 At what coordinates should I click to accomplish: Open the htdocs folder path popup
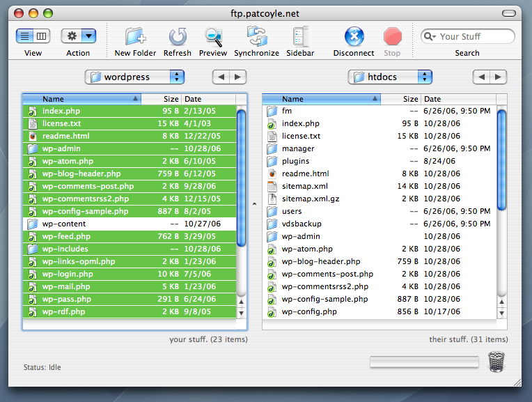pos(390,77)
